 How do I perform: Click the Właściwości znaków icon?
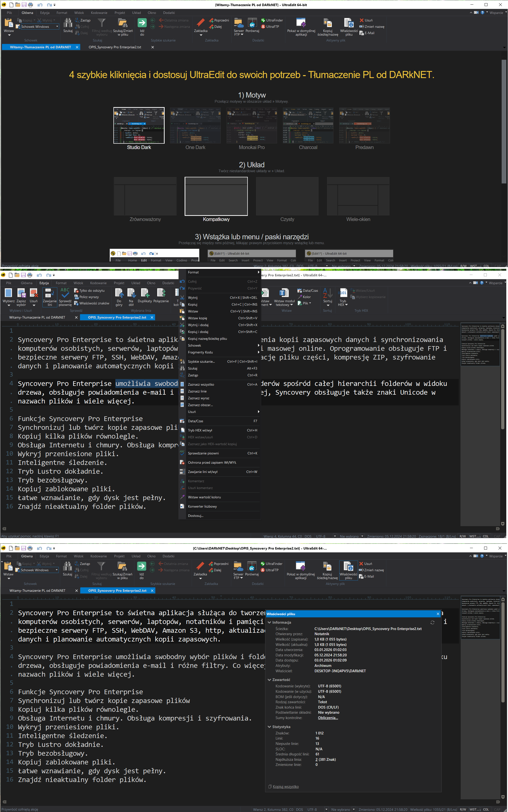(76, 303)
